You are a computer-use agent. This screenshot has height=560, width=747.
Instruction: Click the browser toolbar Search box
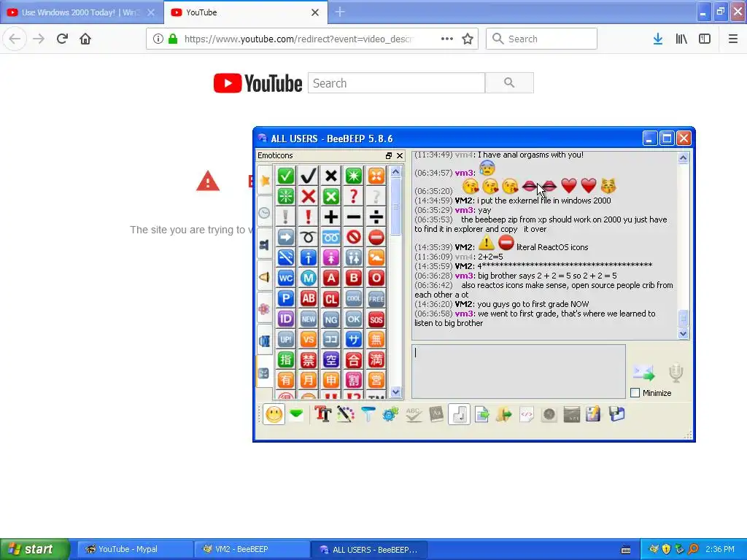(542, 39)
